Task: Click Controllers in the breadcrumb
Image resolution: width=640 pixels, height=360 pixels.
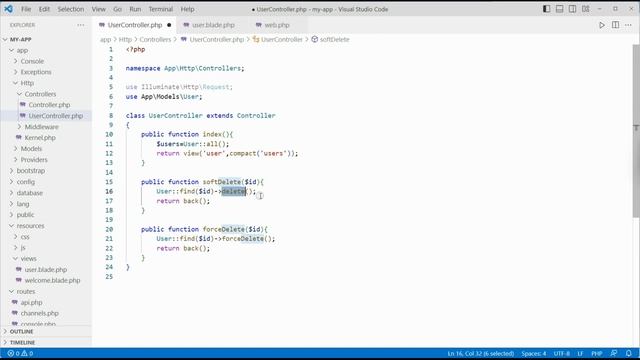Action: pos(155,40)
